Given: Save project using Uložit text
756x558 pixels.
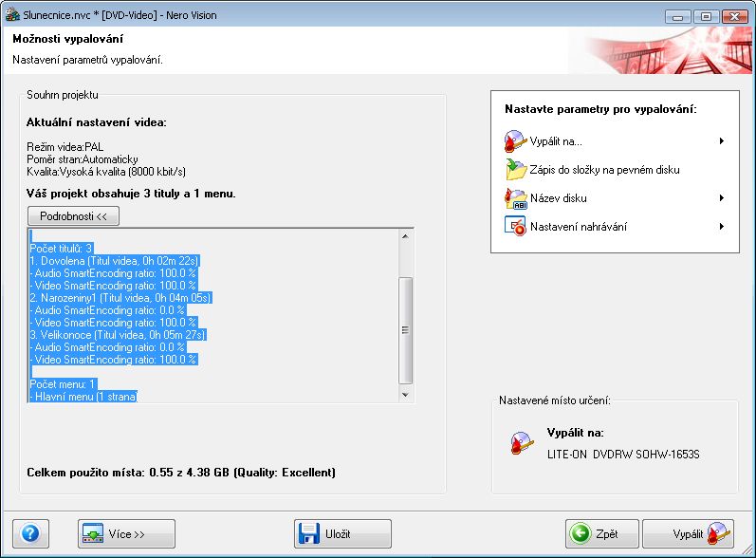Looking at the screenshot, I should point(338,534).
